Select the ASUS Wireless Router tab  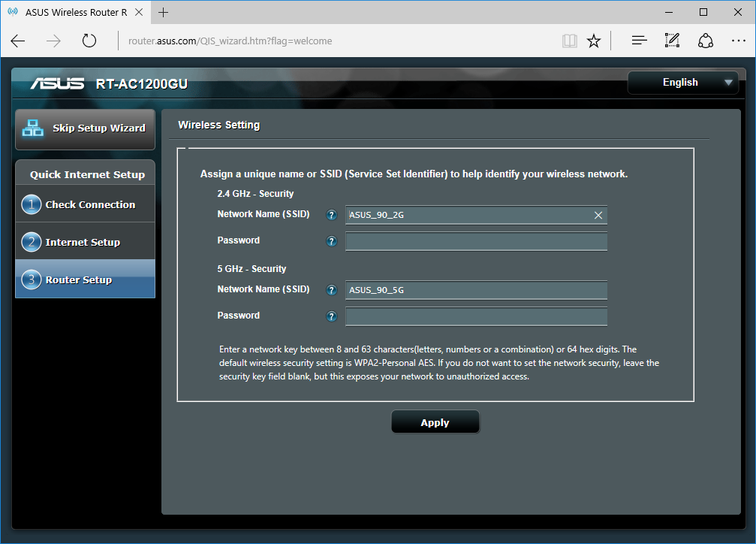[76, 13]
